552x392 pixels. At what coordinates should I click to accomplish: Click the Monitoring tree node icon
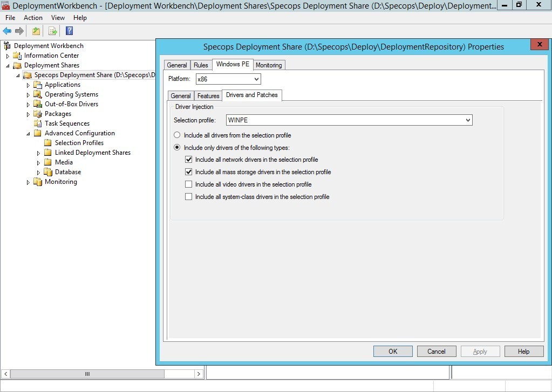tap(38, 182)
